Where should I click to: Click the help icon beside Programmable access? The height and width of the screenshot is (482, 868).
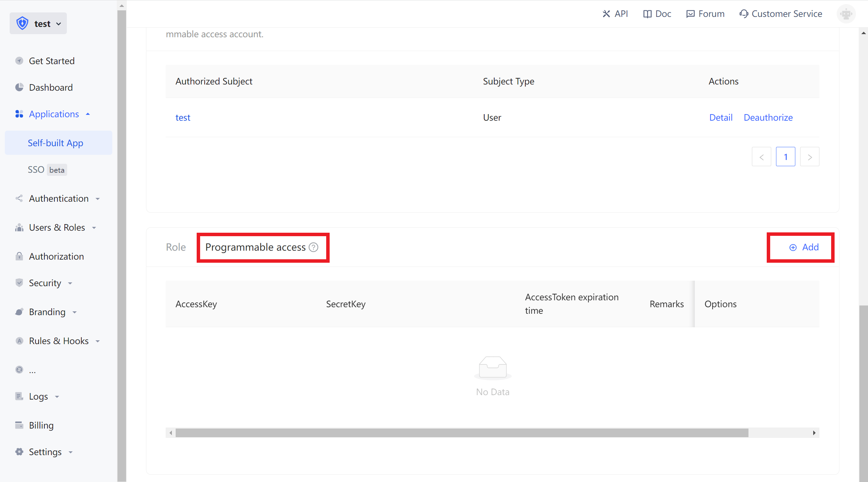point(313,247)
